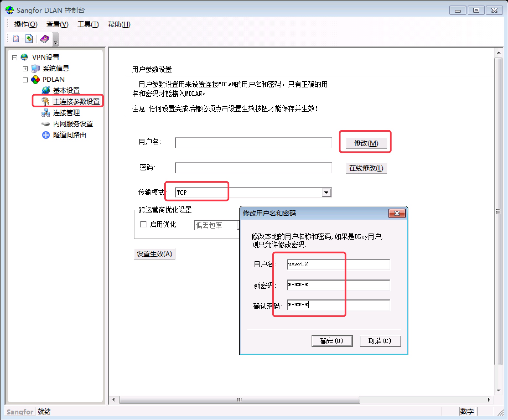Minimize the Sangfor DLAN window
This screenshot has height=420, width=508.
pyautogui.click(x=458, y=11)
